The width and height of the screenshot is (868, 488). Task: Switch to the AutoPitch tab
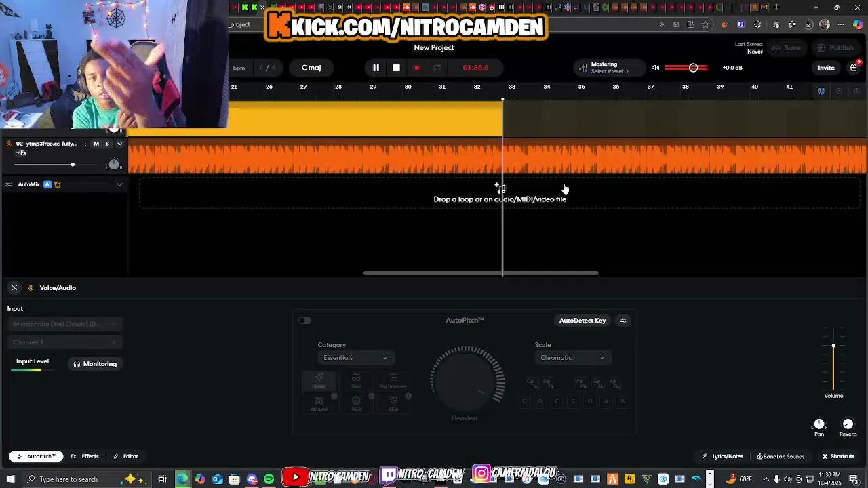(37, 457)
